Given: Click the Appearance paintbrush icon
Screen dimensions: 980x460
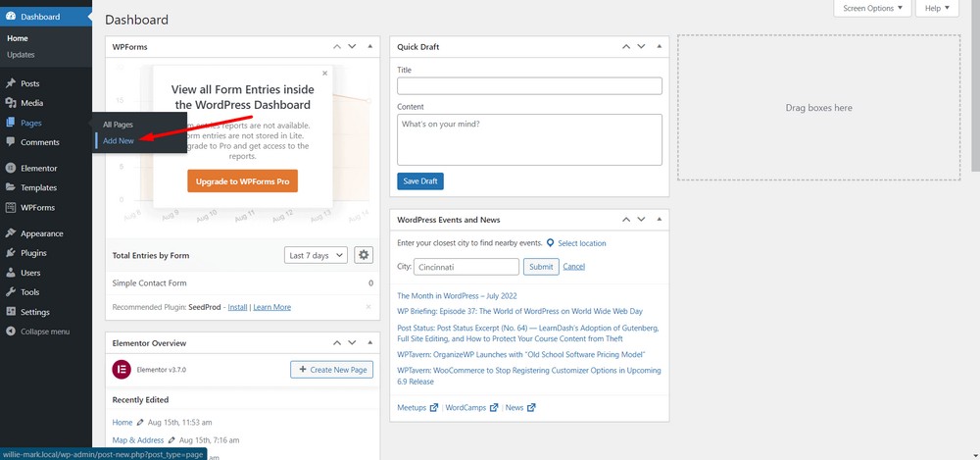Looking at the screenshot, I should [x=10, y=233].
